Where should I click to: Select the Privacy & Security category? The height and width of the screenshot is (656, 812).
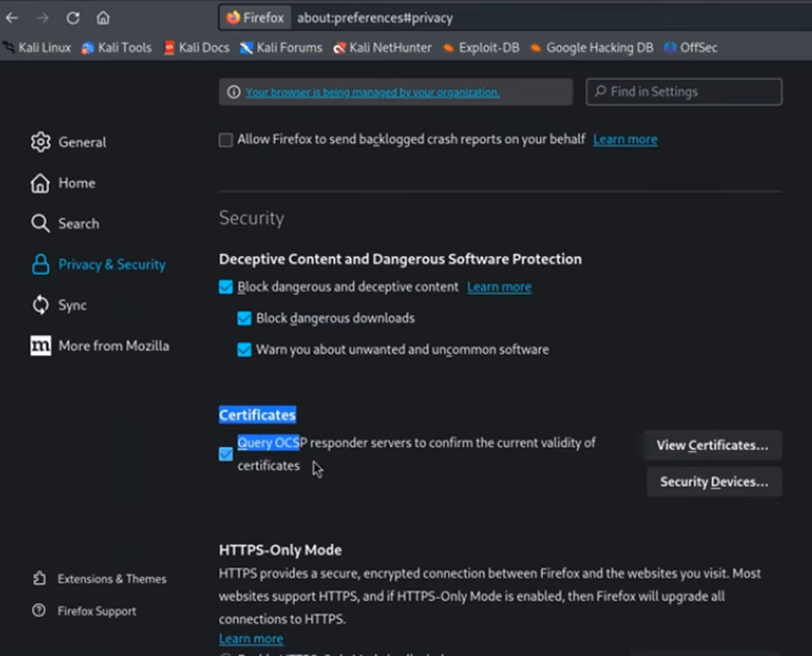click(x=112, y=264)
